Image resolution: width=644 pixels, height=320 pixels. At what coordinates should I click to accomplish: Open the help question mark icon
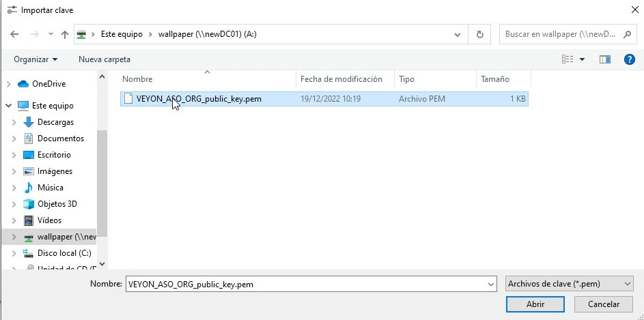(630, 59)
